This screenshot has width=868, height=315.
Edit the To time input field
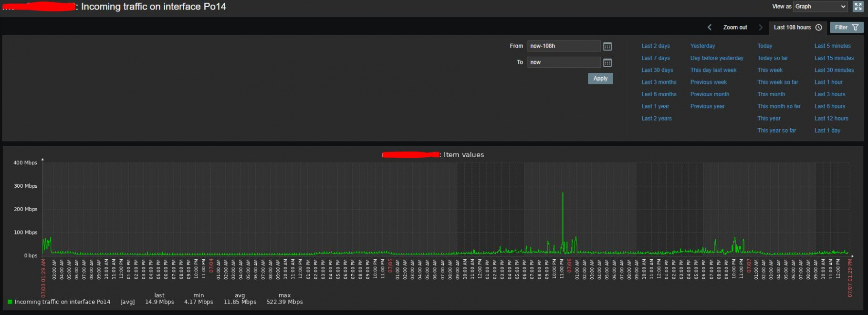pos(564,62)
